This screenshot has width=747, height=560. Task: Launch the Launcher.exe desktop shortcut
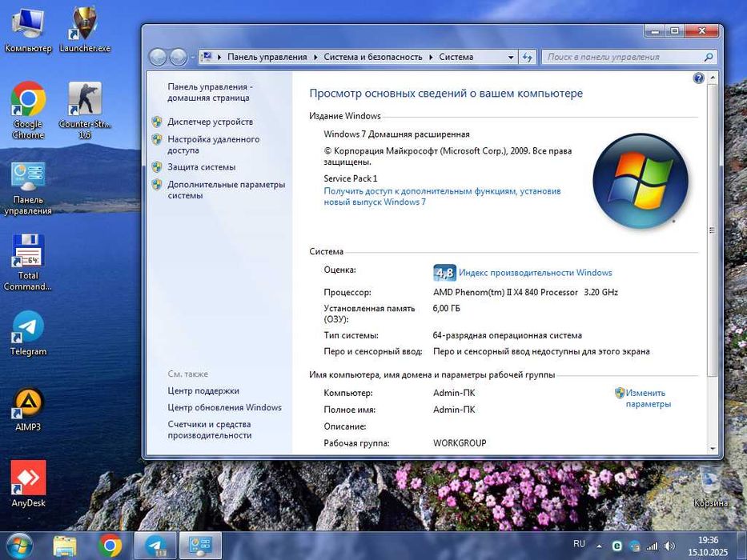click(85, 30)
